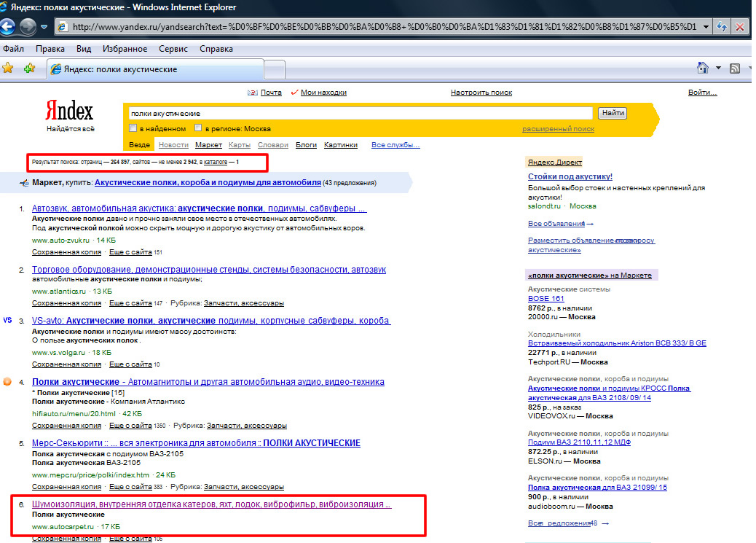Click the browser Back arrow button
Viewport: 756px width, 543px height.
(x=7, y=27)
